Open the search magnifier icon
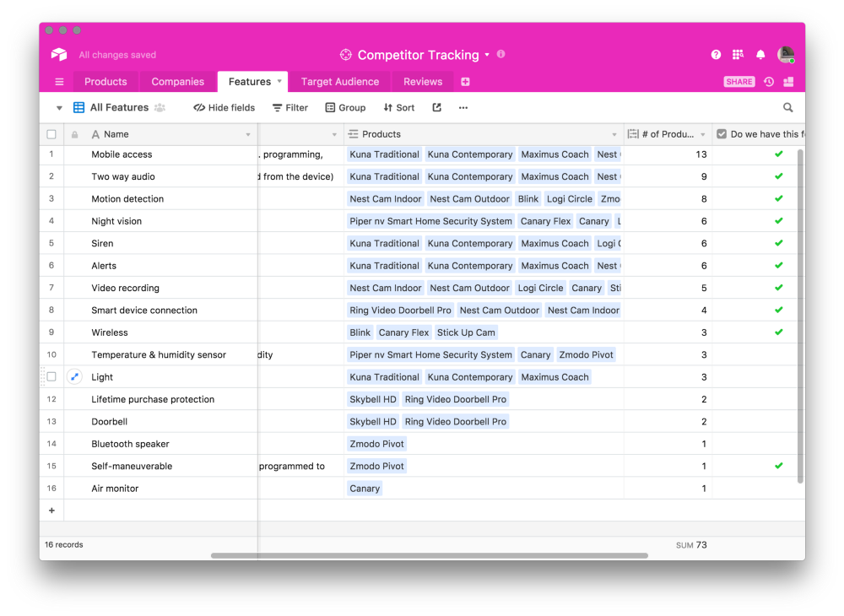 pos(788,108)
